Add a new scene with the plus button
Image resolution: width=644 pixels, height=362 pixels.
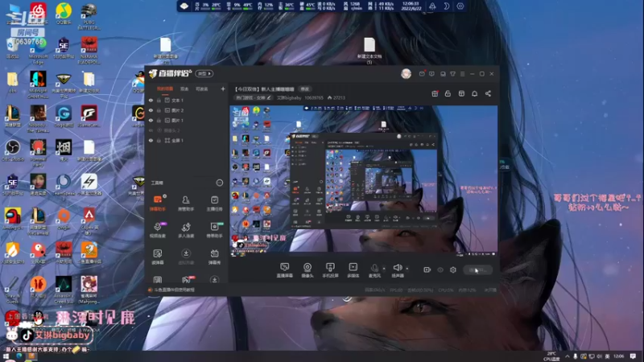tap(223, 88)
